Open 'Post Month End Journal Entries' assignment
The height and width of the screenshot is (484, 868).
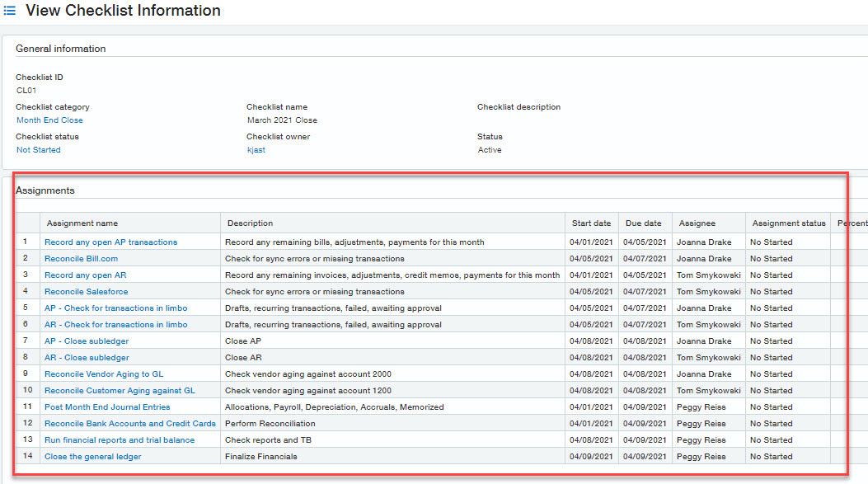tap(107, 407)
